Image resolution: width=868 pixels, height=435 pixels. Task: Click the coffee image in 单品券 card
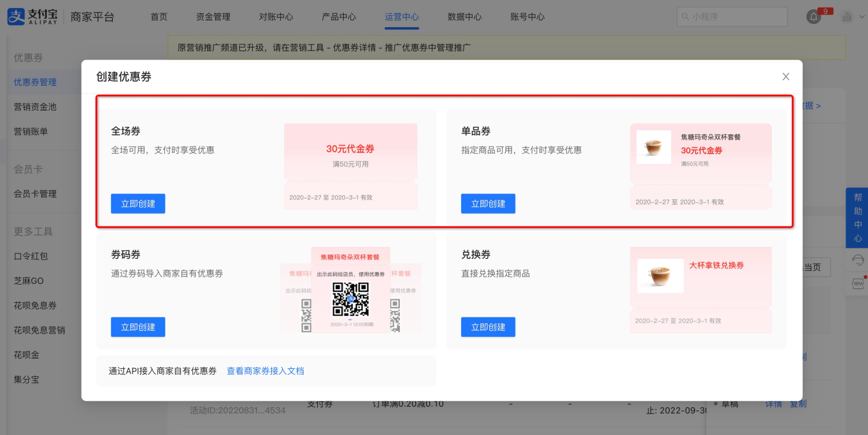(x=653, y=147)
